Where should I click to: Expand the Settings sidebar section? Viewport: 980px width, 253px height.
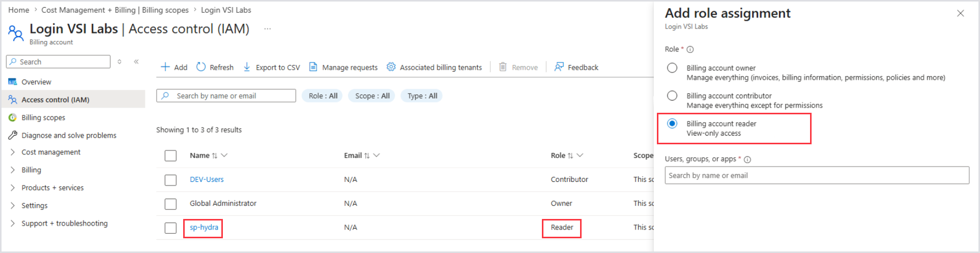point(13,205)
